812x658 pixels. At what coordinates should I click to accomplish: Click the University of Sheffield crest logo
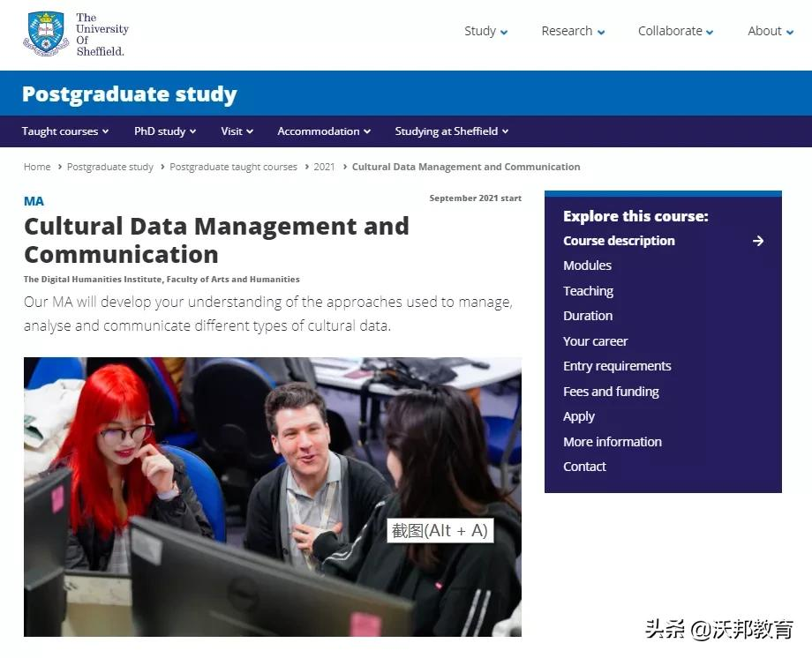48,33
